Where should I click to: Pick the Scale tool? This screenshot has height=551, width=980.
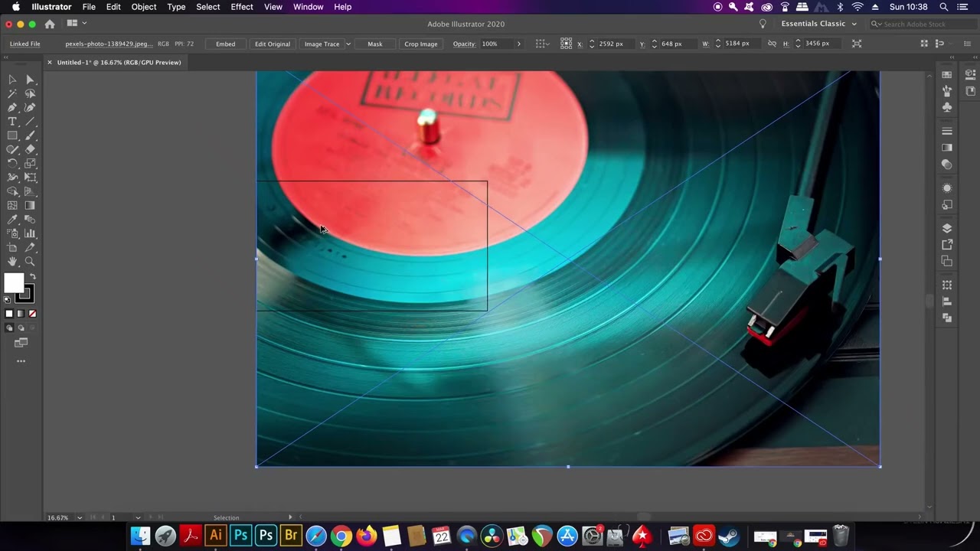click(30, 164)
